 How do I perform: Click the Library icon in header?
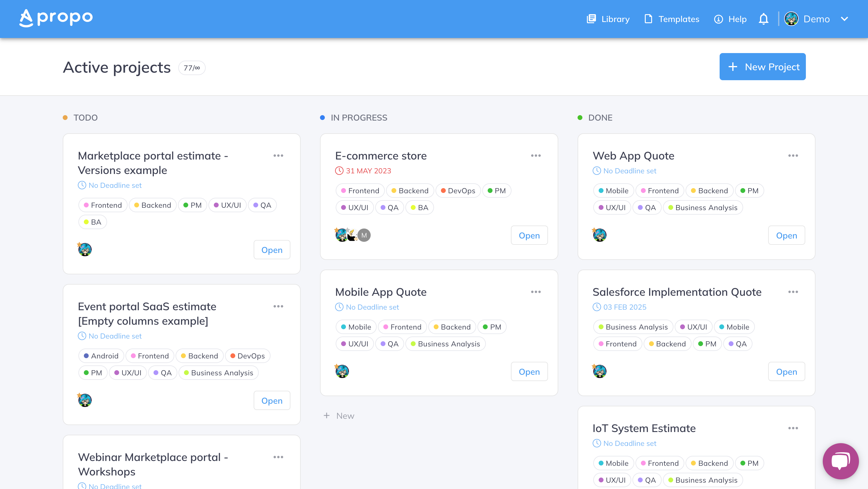click(x=591, y=19)
